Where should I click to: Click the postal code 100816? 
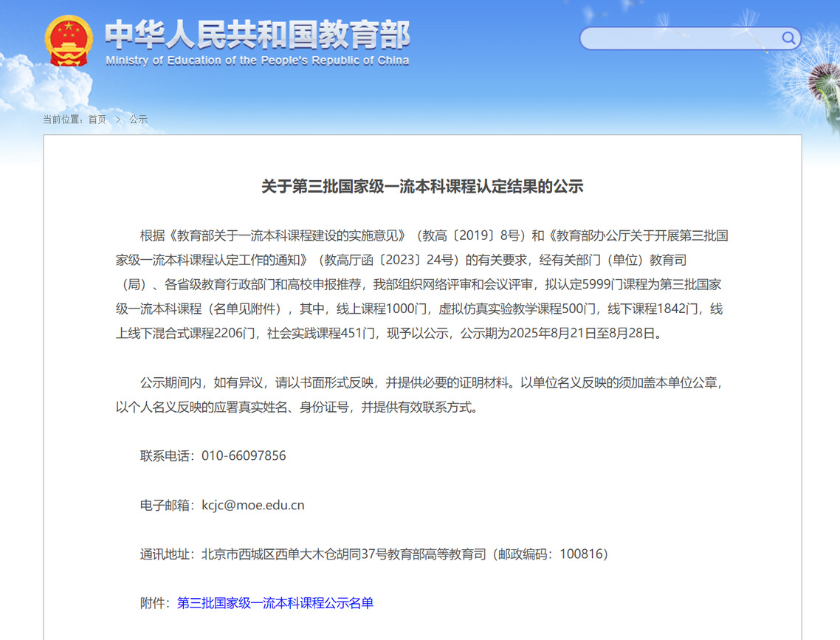582,554
